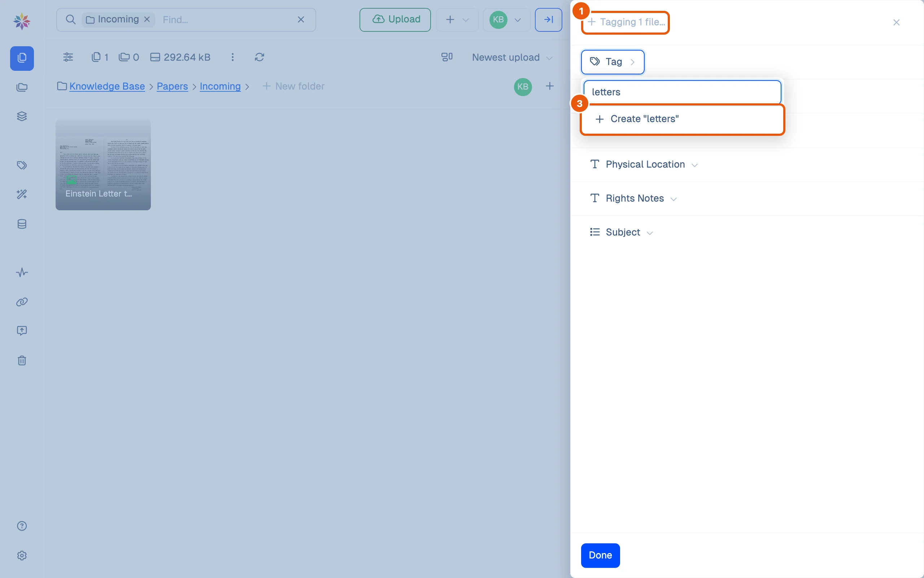
Task: Close the tagging panel
Action: coord(896,22)
